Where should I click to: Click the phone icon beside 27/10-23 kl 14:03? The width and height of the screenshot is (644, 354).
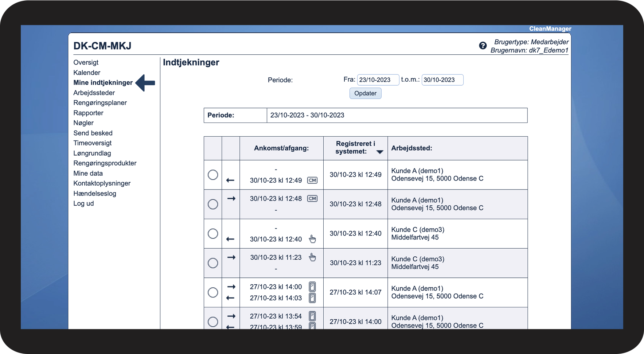312,298
